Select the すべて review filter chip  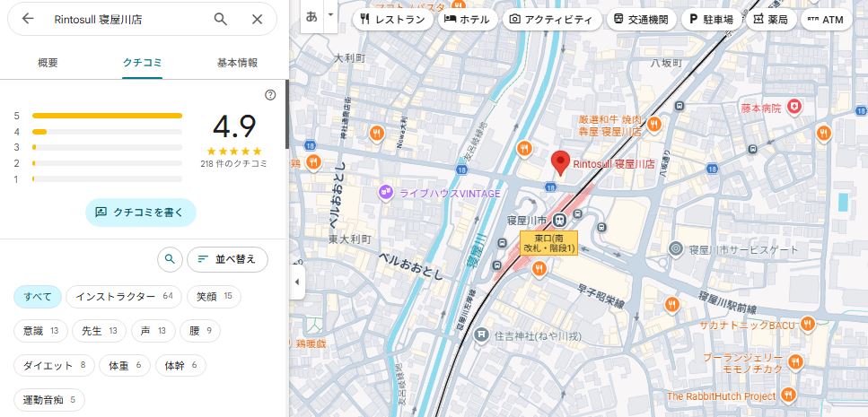(38, 297)
